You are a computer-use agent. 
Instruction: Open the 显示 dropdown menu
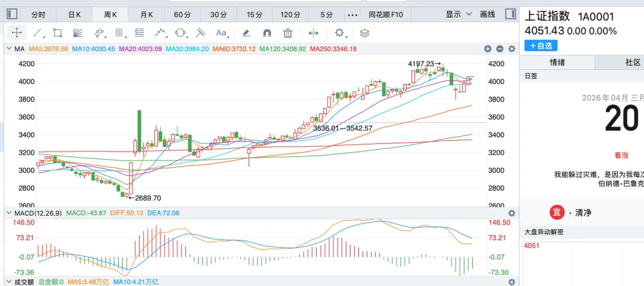click(x=459, y=14)
